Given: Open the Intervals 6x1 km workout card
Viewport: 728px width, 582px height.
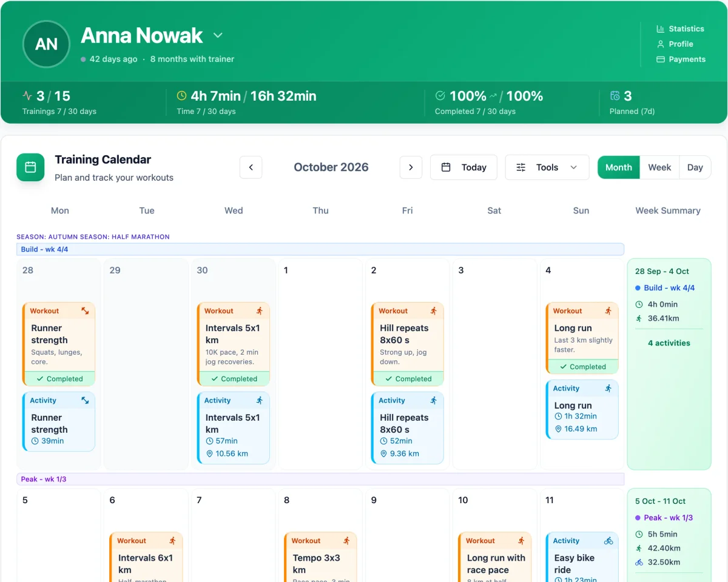Looking at the screenshot, I should 146,557.
